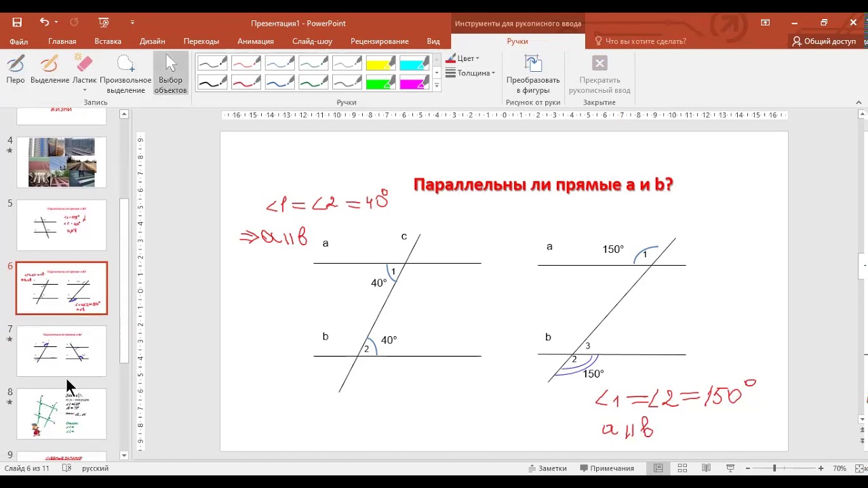Screen dimensions: 868x488
Task: Pick the thin red pen preset
Action: click(x=246, y=64)
